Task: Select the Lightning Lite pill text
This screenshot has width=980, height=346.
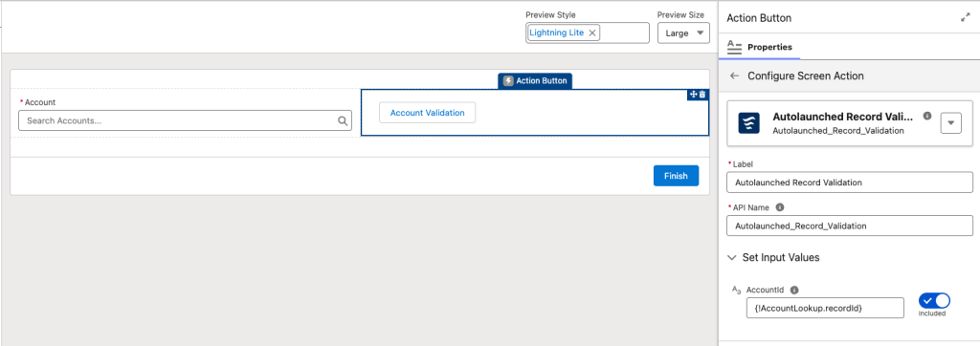Action: (557, 32)
